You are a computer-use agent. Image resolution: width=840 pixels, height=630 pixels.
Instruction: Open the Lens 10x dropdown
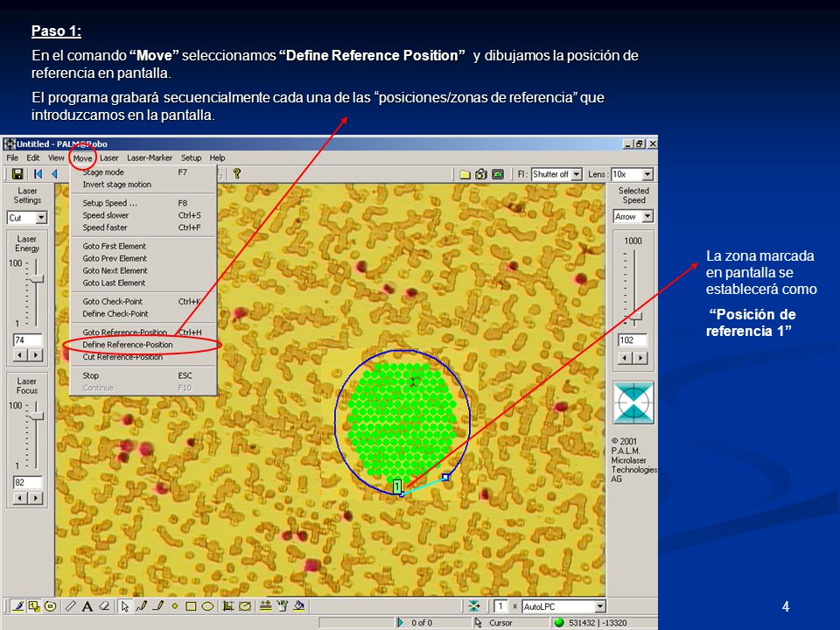click(647, 174)
